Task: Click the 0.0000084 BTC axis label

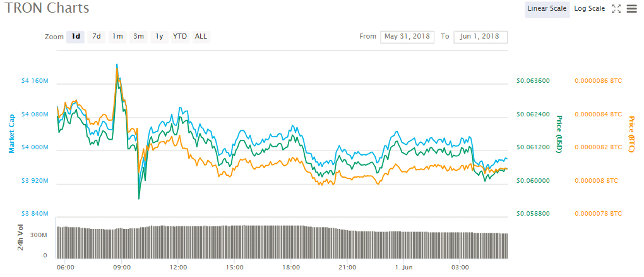Action: click(x=599, y=114)
